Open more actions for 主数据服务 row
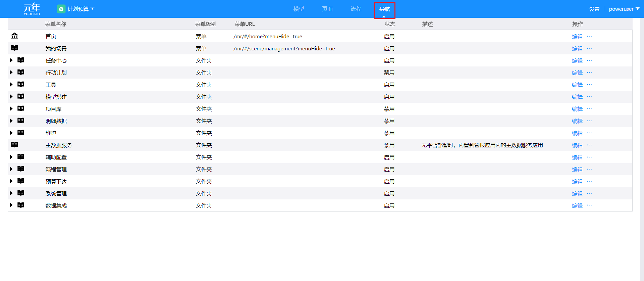Viewport: 644px width, 281px height. click(589, 145)
